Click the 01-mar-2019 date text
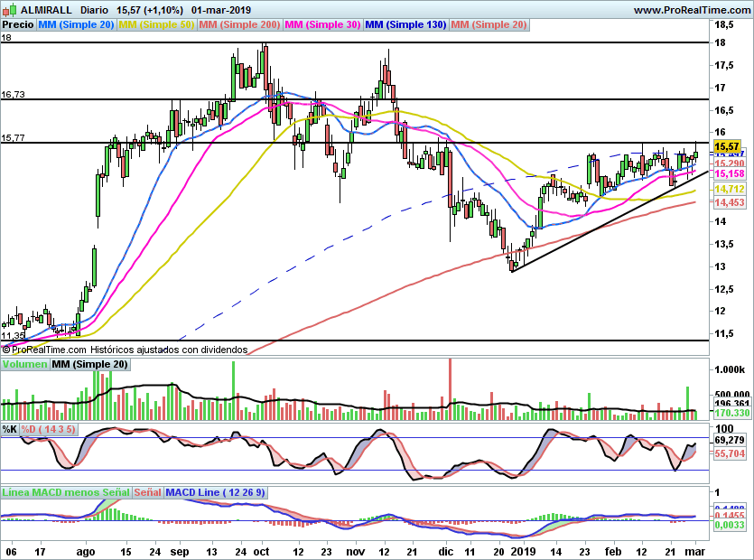 (x=220, y=10)
